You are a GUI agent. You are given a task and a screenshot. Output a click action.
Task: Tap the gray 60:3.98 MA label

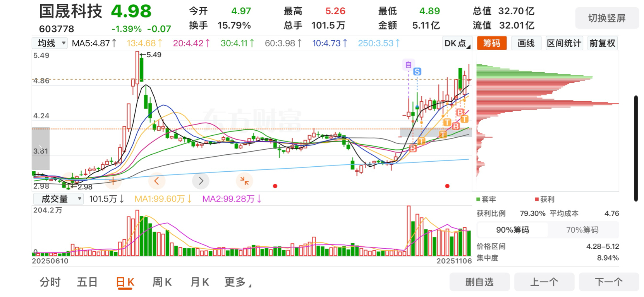point(283,43)
